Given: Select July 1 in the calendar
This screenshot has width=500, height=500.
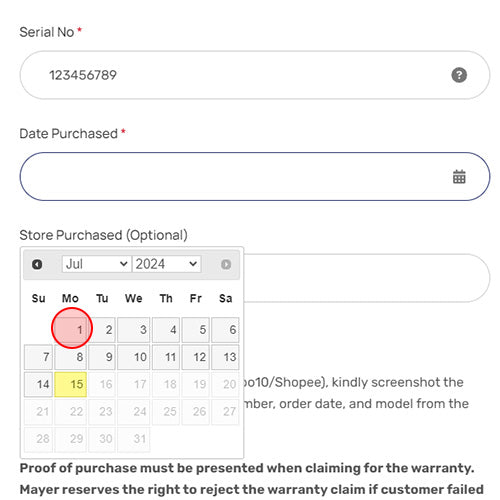Looking at the screenshot, I should click(x=71, y=330).
